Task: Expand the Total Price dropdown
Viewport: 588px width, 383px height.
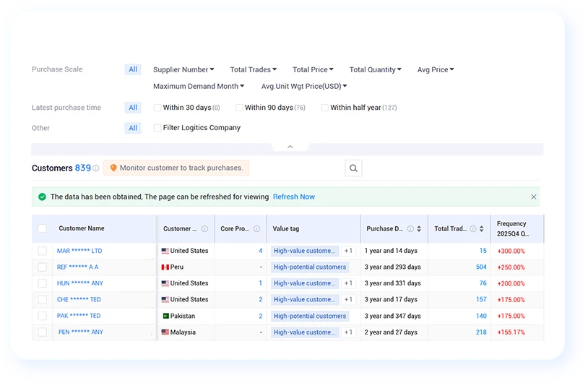Action: (x=313, y=69)
